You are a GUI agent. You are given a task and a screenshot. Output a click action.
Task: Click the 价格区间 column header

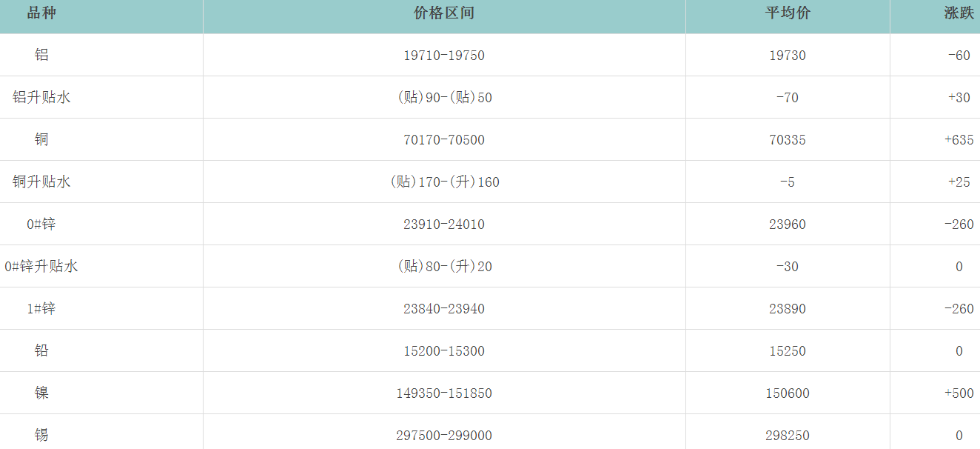click(x=444, y=13)
